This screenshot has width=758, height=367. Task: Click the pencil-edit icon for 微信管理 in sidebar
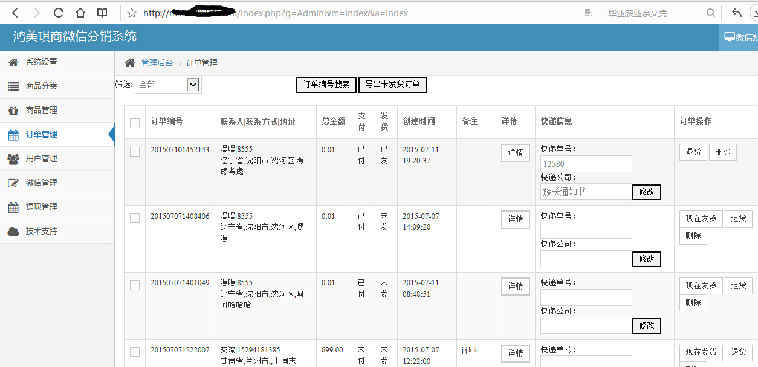point(14,183)
